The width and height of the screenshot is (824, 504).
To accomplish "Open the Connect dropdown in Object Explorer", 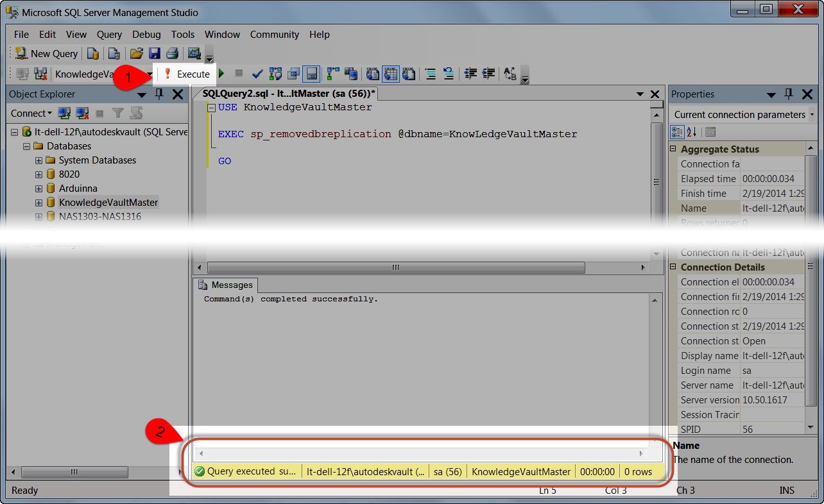I will point(31,113).
